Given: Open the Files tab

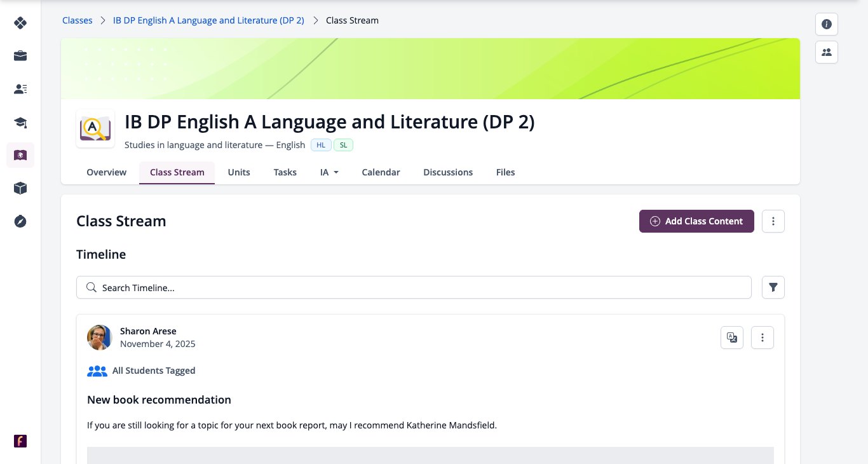Looking at the screenshot, I should (506, 172).
